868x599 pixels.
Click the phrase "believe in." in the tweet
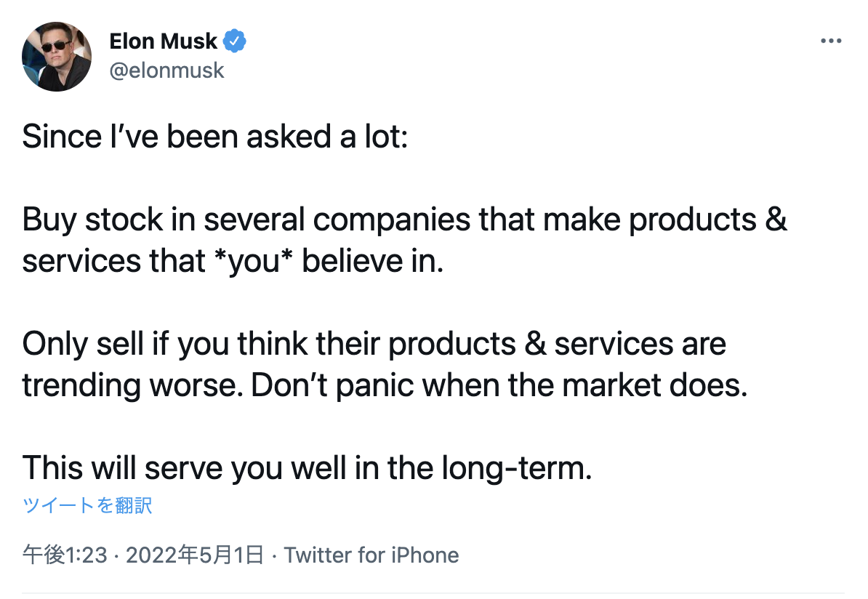pos(372,261)
